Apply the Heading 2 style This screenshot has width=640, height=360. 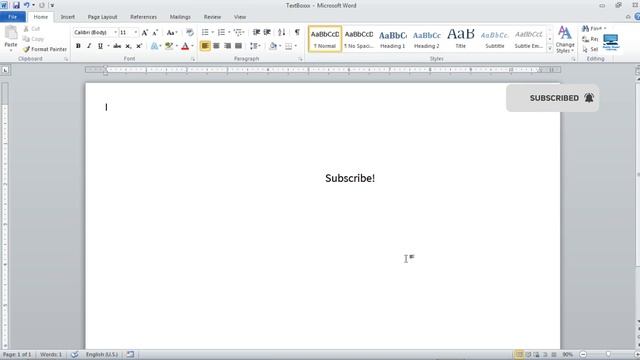tap(427, 39)
